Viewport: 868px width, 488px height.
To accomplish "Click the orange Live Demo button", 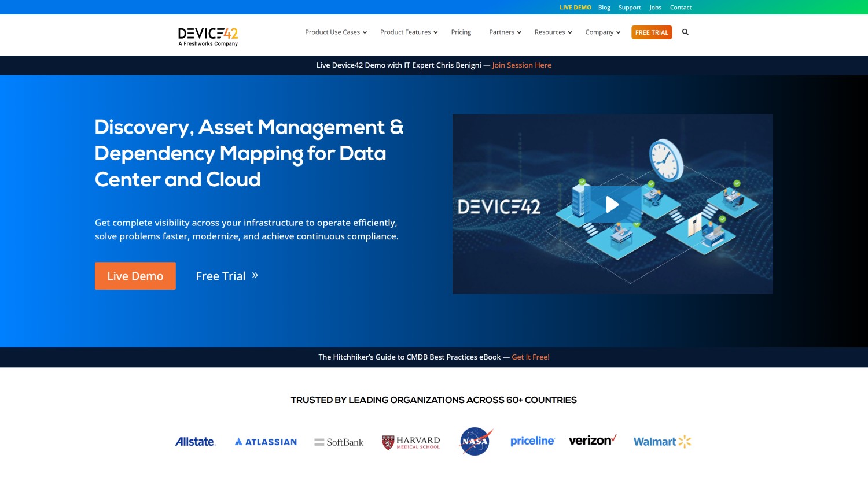I will [x=135, y=276].
